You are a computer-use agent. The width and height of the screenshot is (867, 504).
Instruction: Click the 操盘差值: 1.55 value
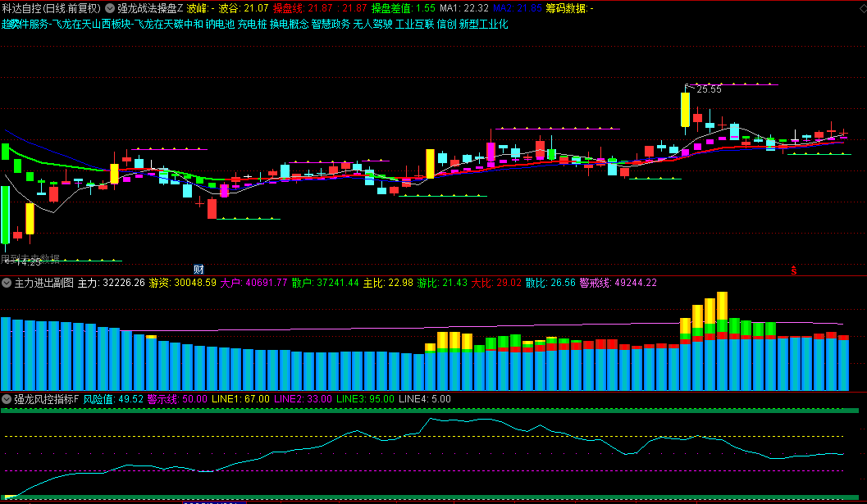click(x=403, y=8)
